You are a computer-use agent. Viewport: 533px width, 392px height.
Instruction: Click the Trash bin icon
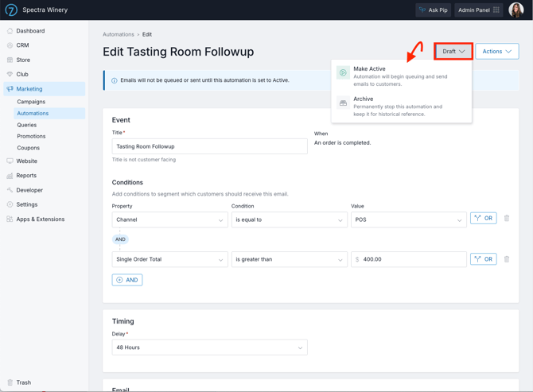click(10, 382)
